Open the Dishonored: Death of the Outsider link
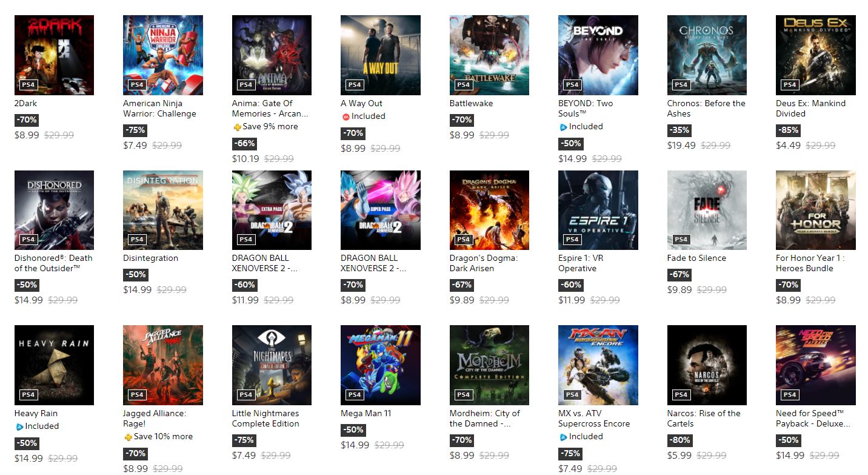 pyautogui.click(x=53, y=263)
